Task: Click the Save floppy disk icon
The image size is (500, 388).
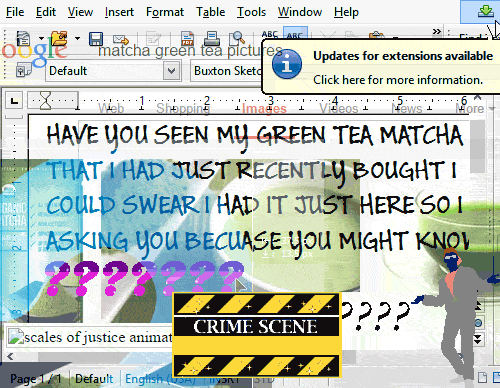Action: 96,39
